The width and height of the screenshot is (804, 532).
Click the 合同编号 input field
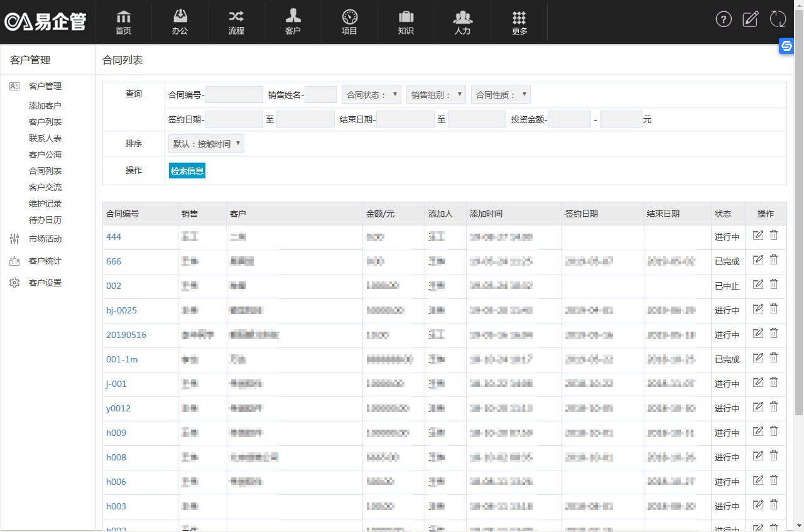234,95
